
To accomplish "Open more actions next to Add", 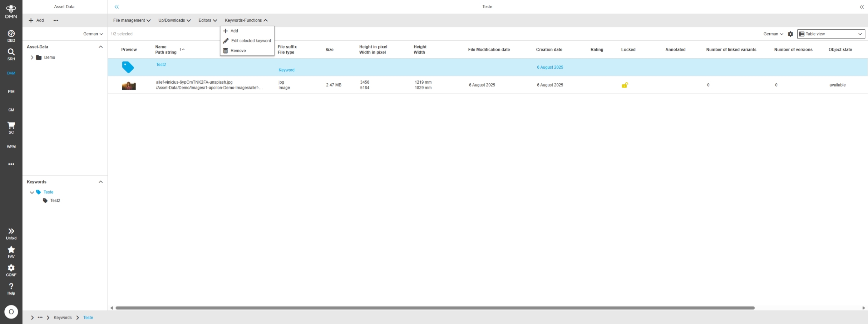I will pos(56,20).
